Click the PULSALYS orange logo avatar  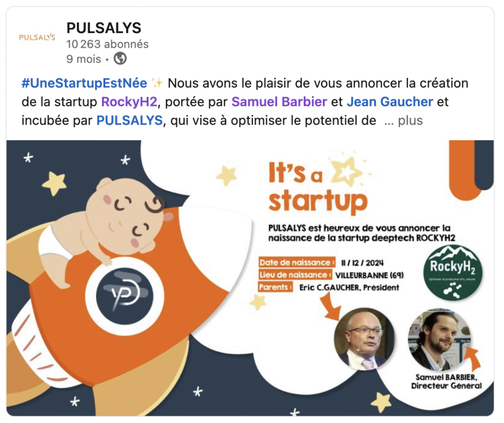tap(37, 37)
